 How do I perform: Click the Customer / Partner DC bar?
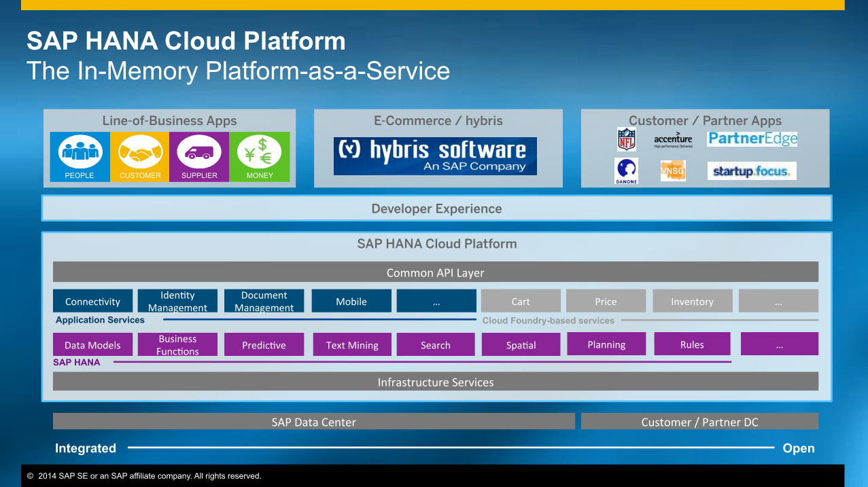coord(699,421)
